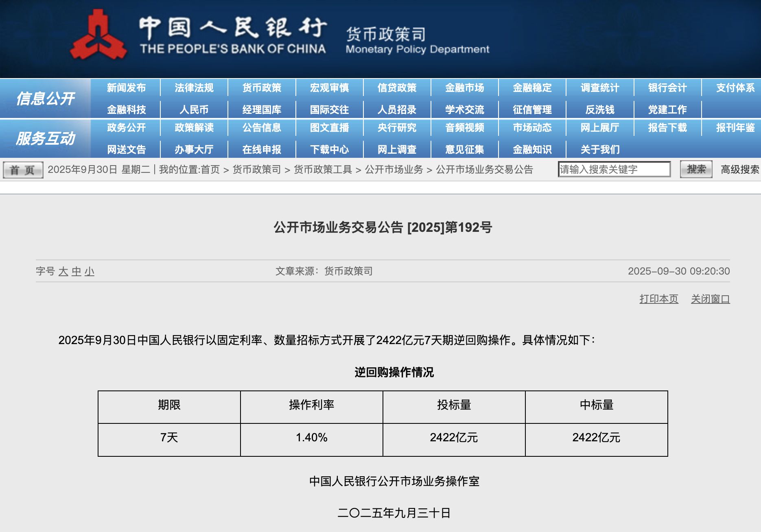Select 金融稳定 in the nav bar
Viewport: 761px width, 532px height.
click(x=532, y=88)
